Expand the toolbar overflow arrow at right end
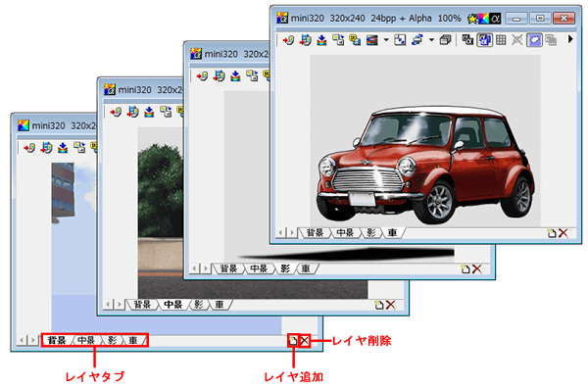Viewport: 588px width, 387px height. (x=570, y=39)
